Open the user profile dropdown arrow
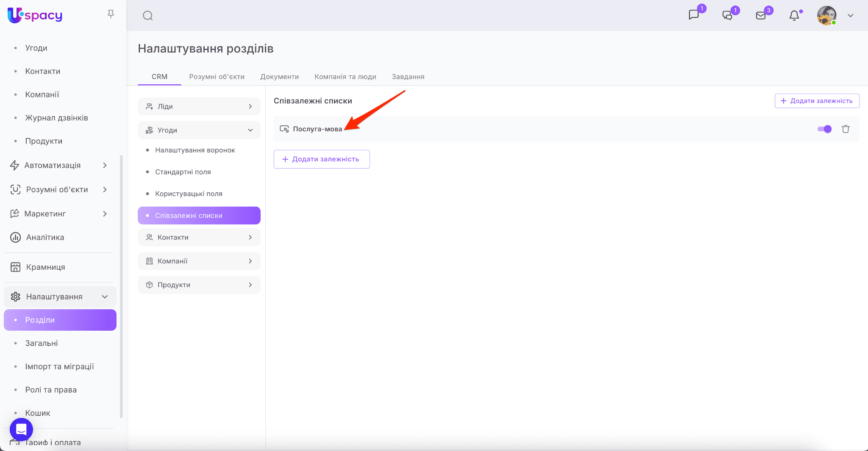The image size is (868, 451). (x=850, y=16)
